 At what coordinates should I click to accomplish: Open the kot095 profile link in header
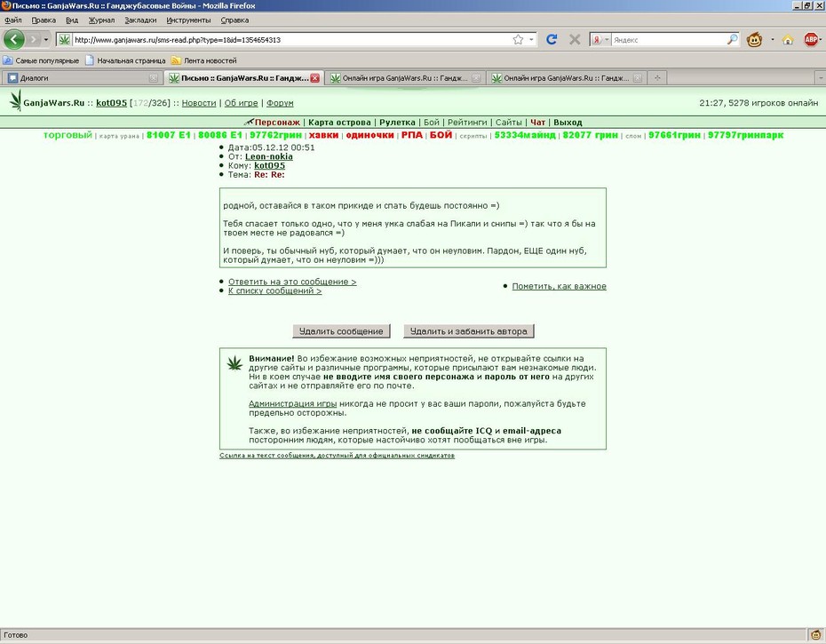click(x=111, y=103)
